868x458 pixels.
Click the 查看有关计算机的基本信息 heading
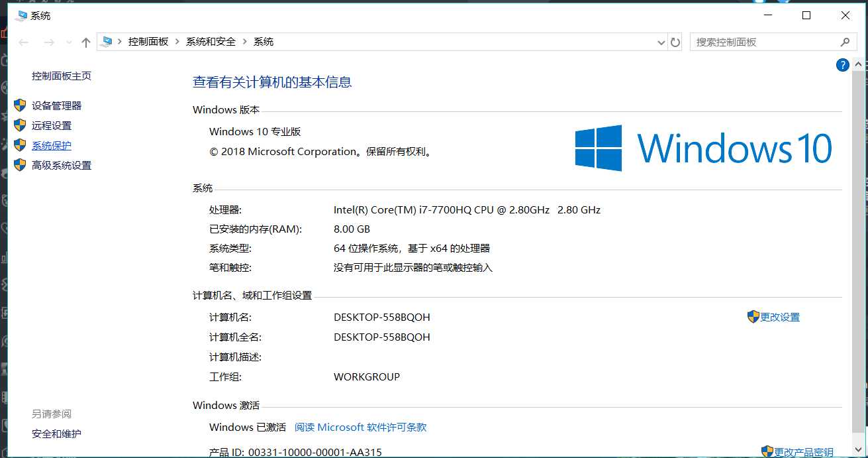click(x=272, y=82)
